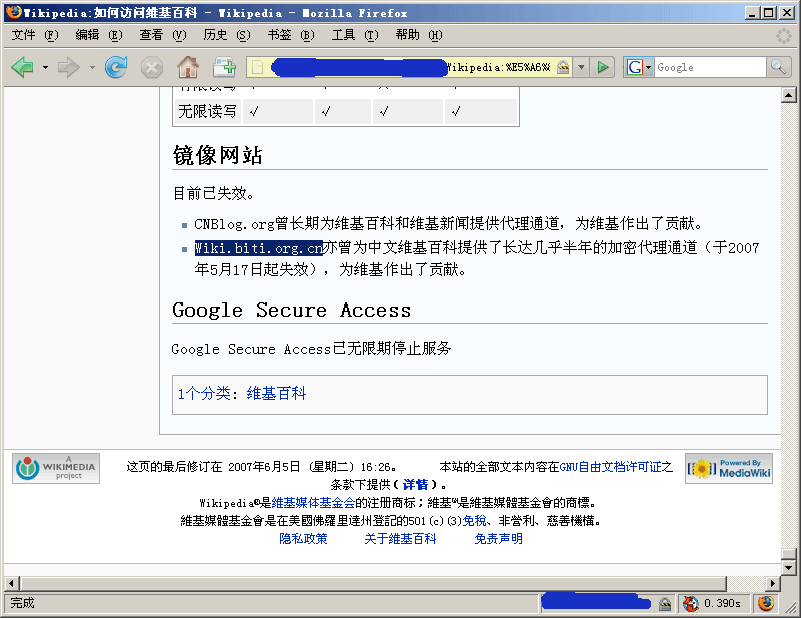Click the 无限读写 table cell
Image resolution: width=801 pixels, height=618 pixels.
coord(207,111)
